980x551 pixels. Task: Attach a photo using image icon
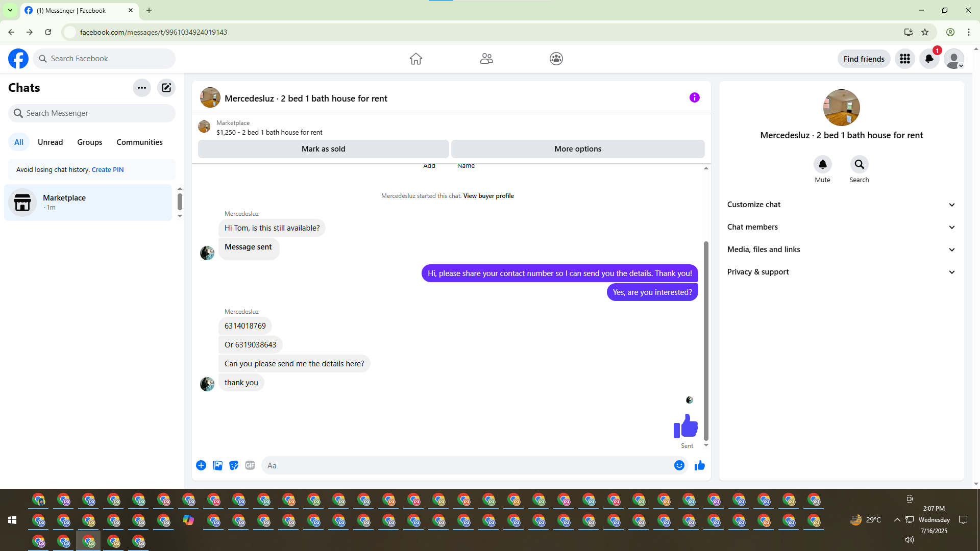pos(217,465)
